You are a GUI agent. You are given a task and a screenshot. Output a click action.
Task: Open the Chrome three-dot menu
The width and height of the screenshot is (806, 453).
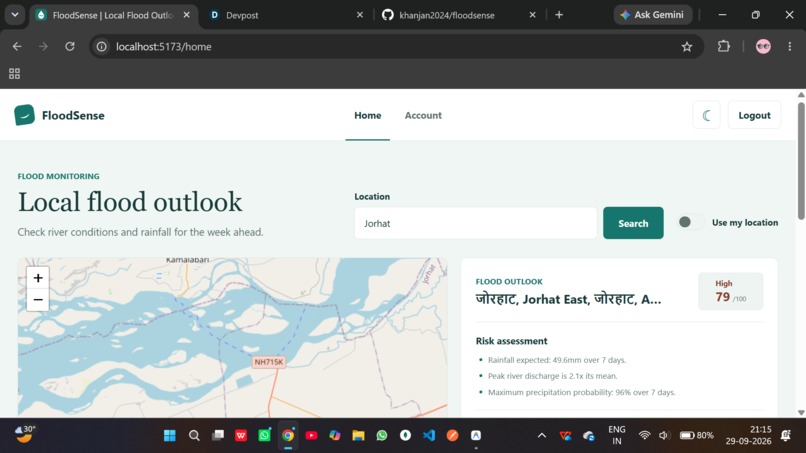[x=790, y=46]
